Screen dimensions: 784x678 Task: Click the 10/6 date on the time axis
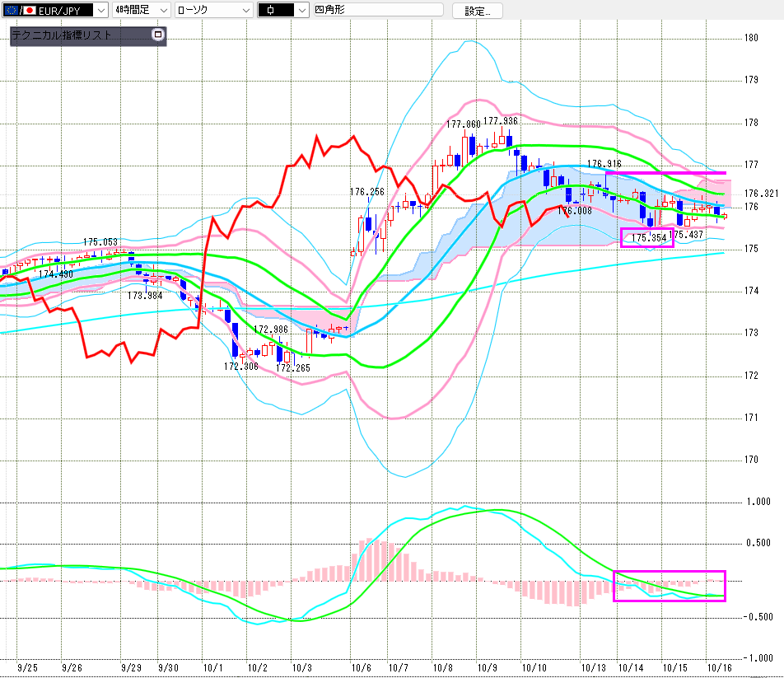click(x=359, y=668)
